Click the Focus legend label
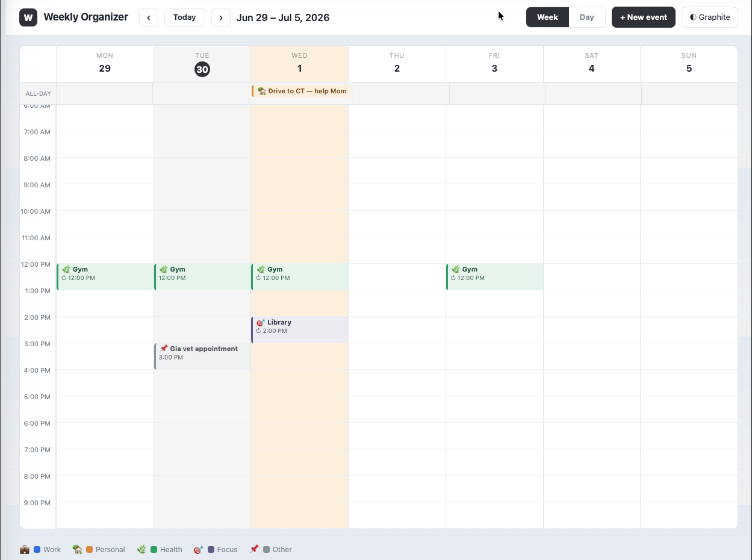This screenshot has height=560, width=752. pyautogui.click(x=228, y=550)
